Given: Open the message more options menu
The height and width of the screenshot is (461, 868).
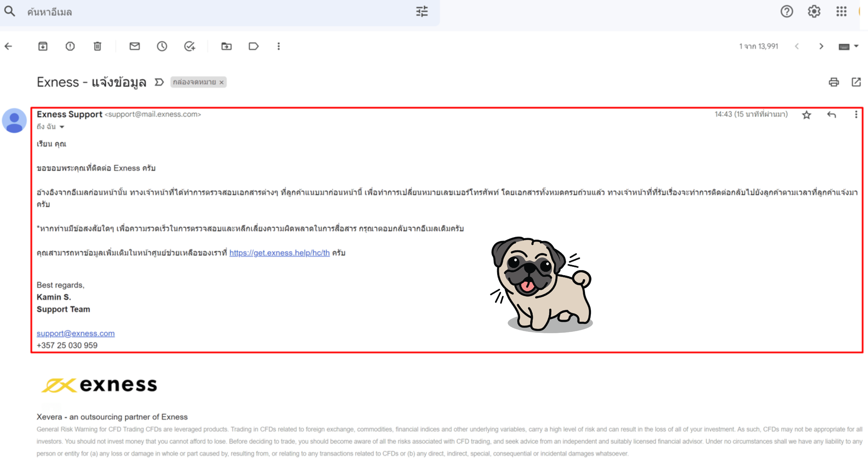Looking at the screenshot, I should (x=856, y=114).
